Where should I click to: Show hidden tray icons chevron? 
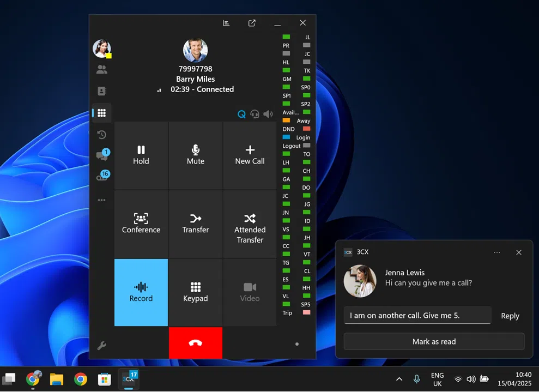pyautogui.click(x=399, y=379)
